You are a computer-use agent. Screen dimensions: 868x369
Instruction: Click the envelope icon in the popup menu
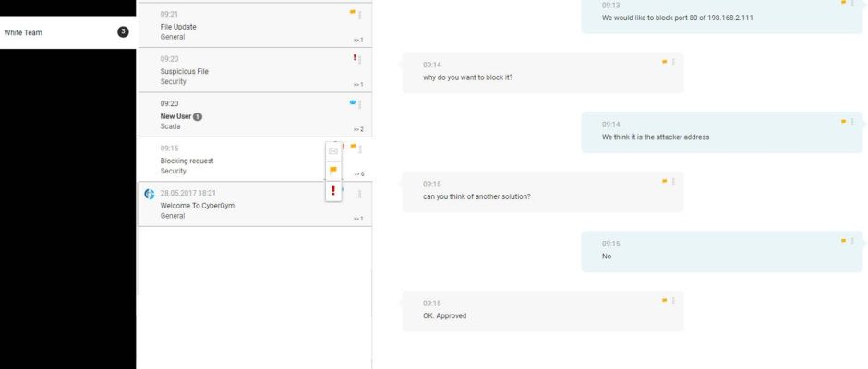pyautogui.click(x=332, y=150)
